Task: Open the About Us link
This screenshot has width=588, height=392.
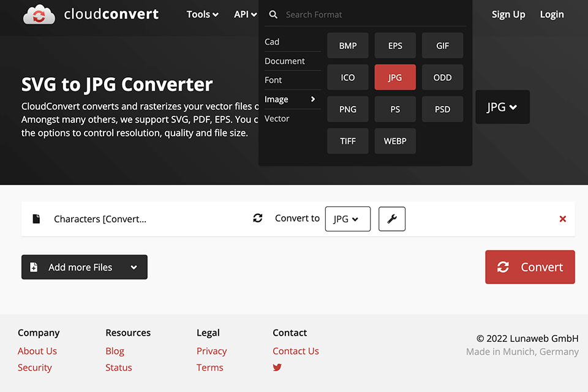Action: (37, 351)
